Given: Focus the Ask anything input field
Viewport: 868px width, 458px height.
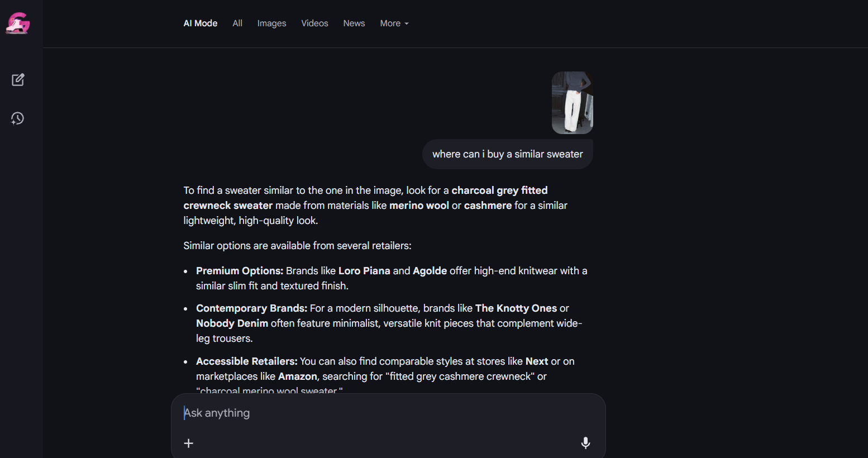Looking at the screenshot, I should [x=380, y=413].
